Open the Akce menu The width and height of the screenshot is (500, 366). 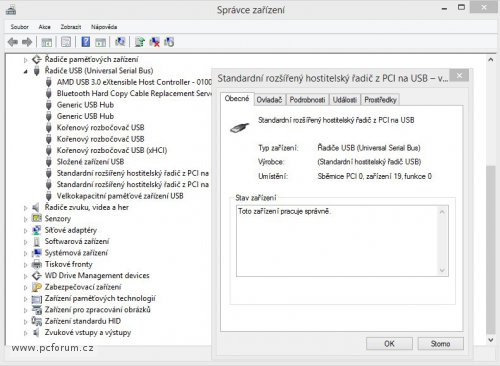click(x=45, y=27)
